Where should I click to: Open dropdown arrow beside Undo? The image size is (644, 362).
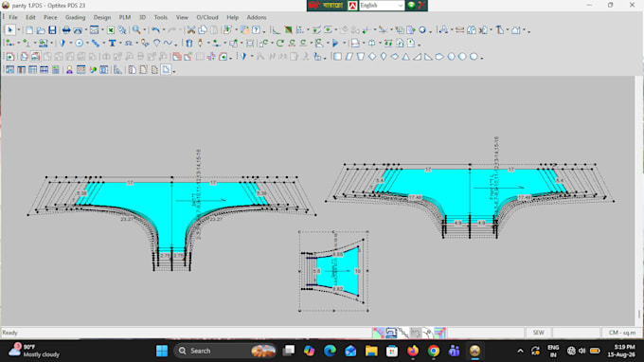[164, 30]
